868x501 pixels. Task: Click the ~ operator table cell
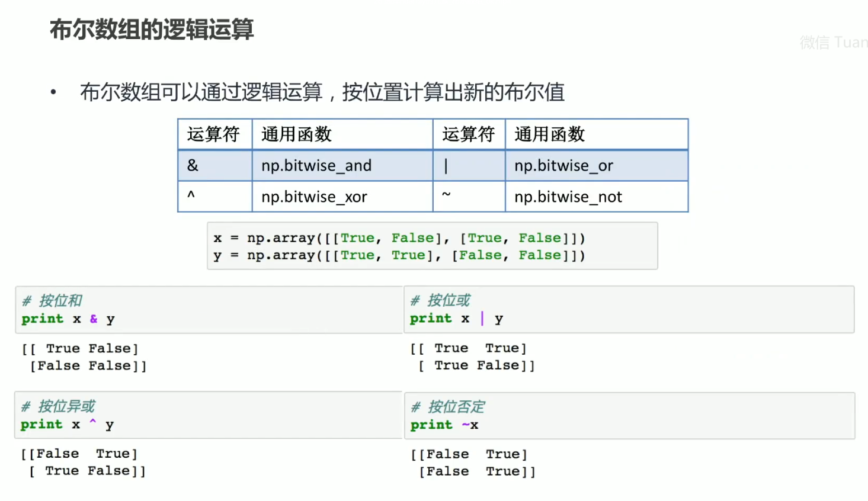(x=469, y=197)
